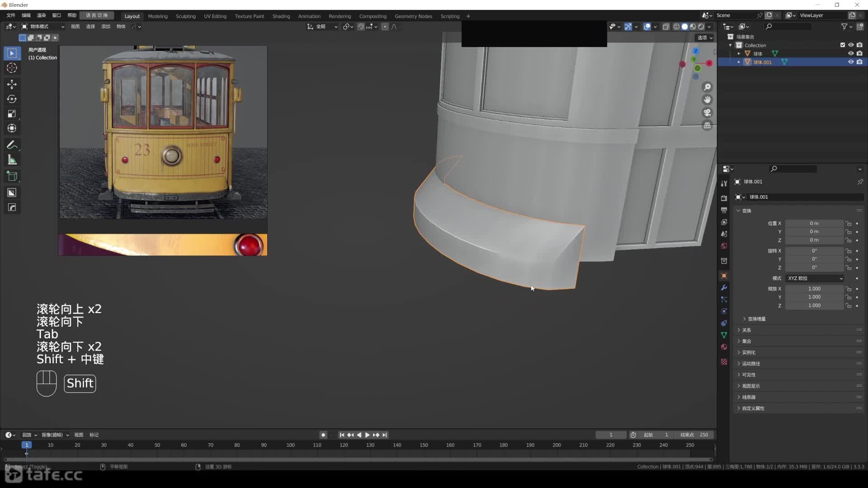Activate the Move tool
Image resolution: width=868 pixels, height=488 pixels.
coord(12,84)
